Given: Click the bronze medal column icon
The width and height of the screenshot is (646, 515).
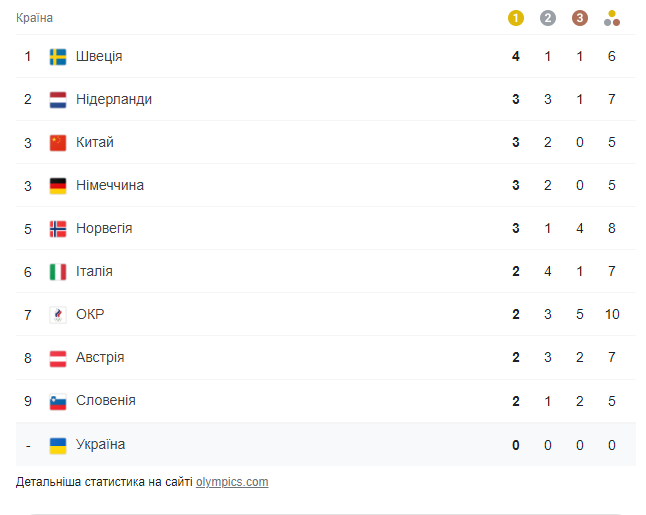Looking at the screenshot, I should coord(580,18).
